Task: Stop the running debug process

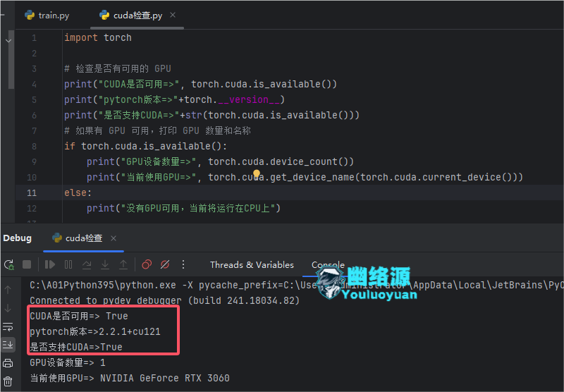Action: click(27, 264)
